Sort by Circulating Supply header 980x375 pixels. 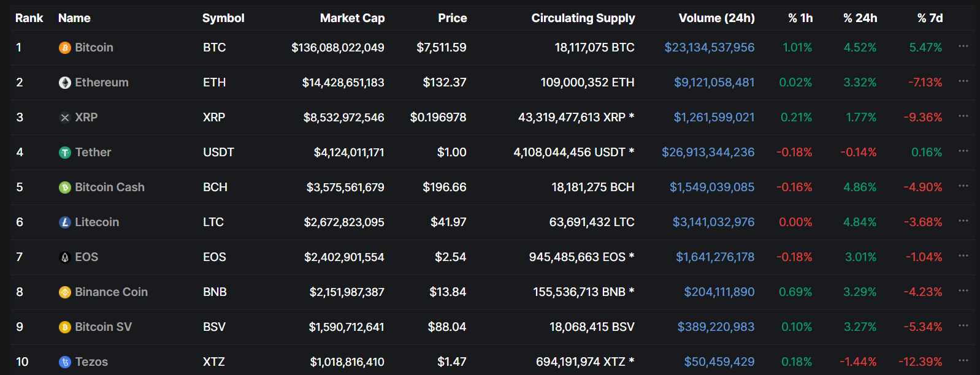point(583,18)
